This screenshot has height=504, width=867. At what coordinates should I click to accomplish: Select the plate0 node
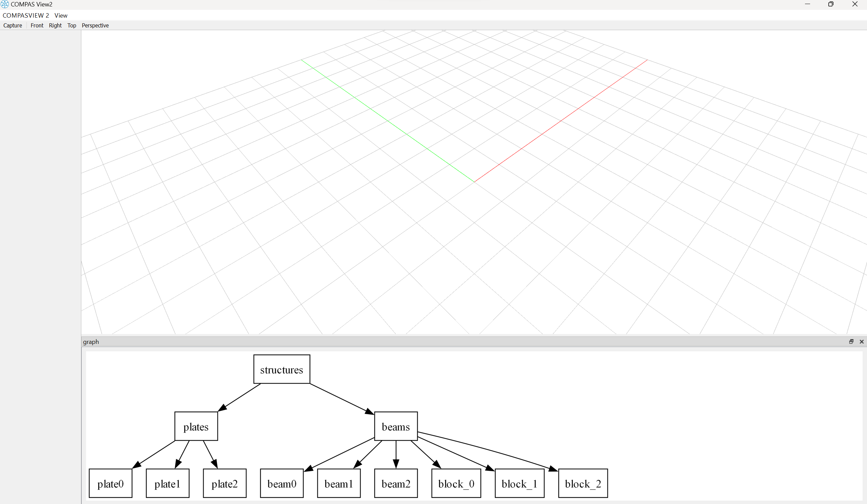click(110, 483)
